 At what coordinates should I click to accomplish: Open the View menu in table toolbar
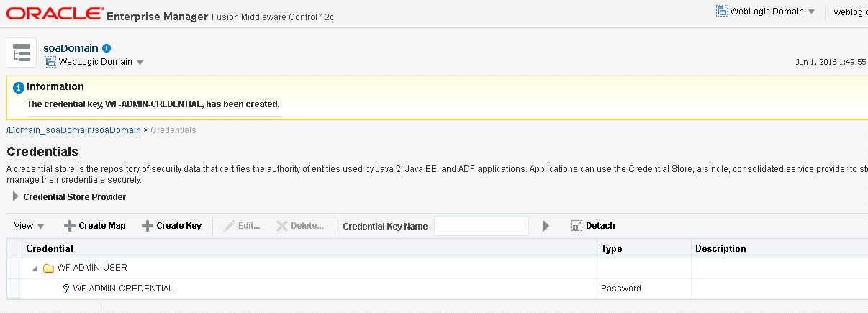[29, 226]
